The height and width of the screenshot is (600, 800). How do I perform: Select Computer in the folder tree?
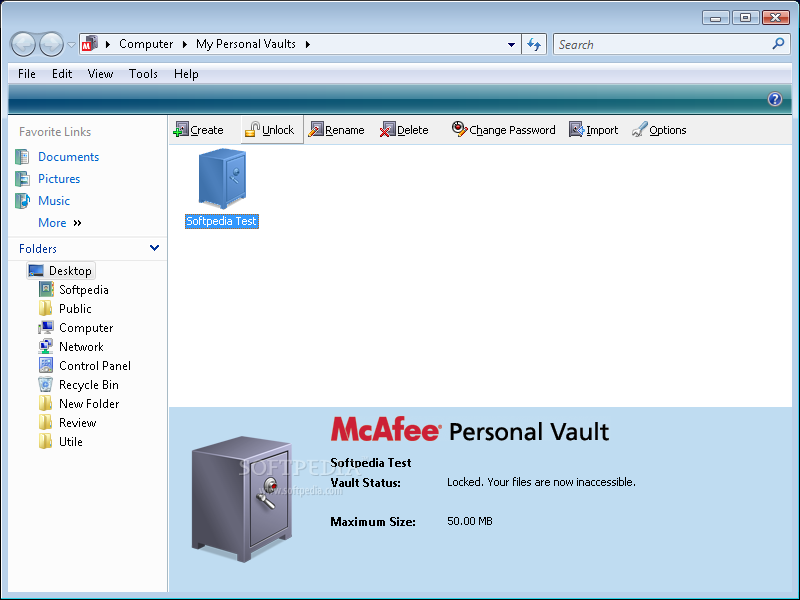pyautogui.click(x=86, y=328)
